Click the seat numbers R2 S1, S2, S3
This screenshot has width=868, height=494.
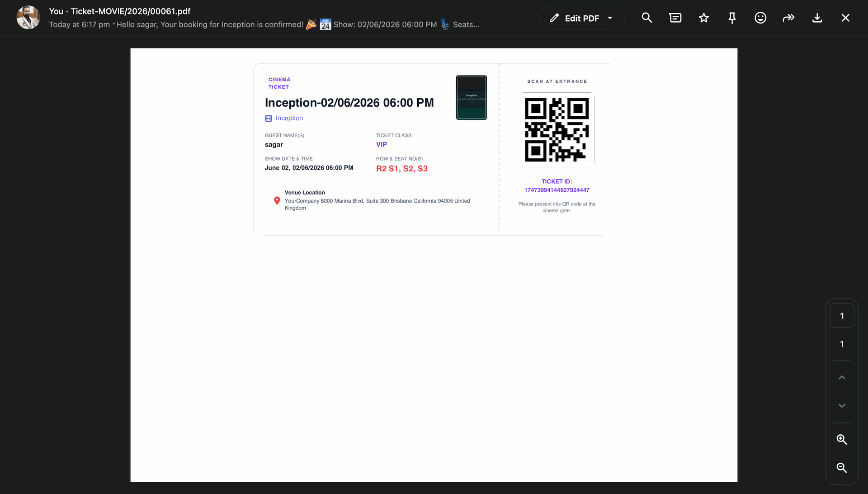402,169
